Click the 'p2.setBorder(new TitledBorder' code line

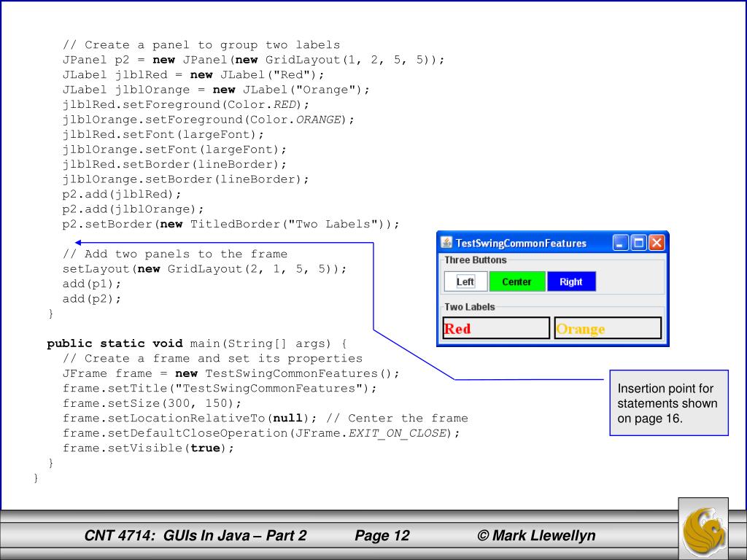[231, 225]
